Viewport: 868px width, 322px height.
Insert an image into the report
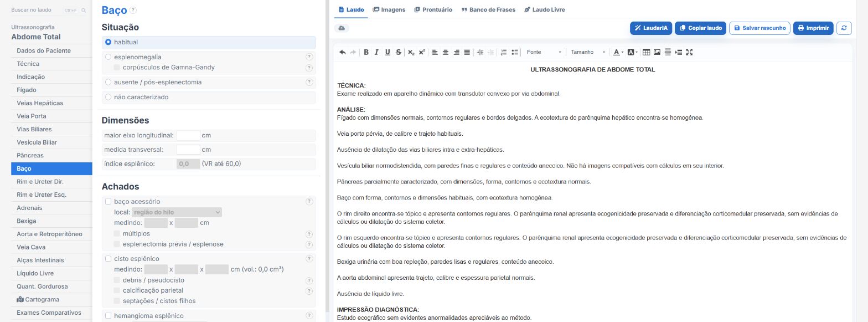tap(657, 52)
